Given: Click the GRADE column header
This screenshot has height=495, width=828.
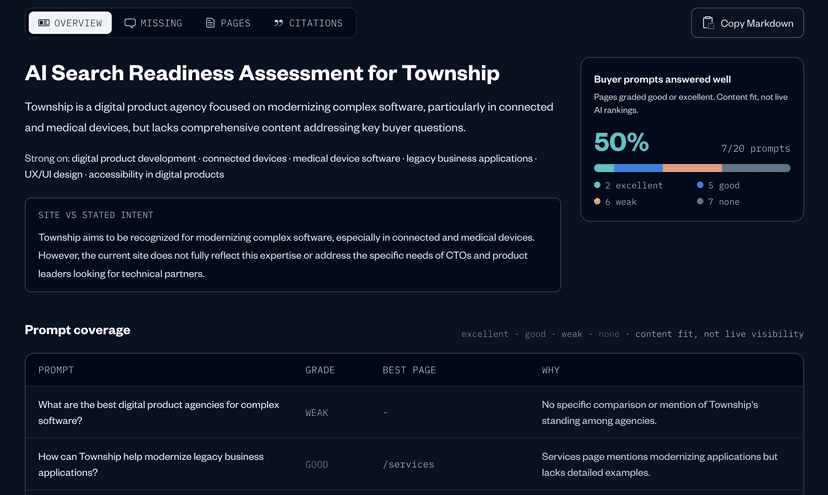Looking at the screenshot, I should click(320, 370).
